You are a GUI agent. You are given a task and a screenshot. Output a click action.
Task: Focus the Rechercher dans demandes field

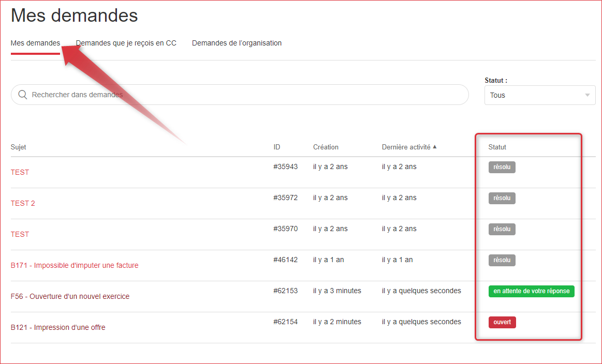coord(243,95)
